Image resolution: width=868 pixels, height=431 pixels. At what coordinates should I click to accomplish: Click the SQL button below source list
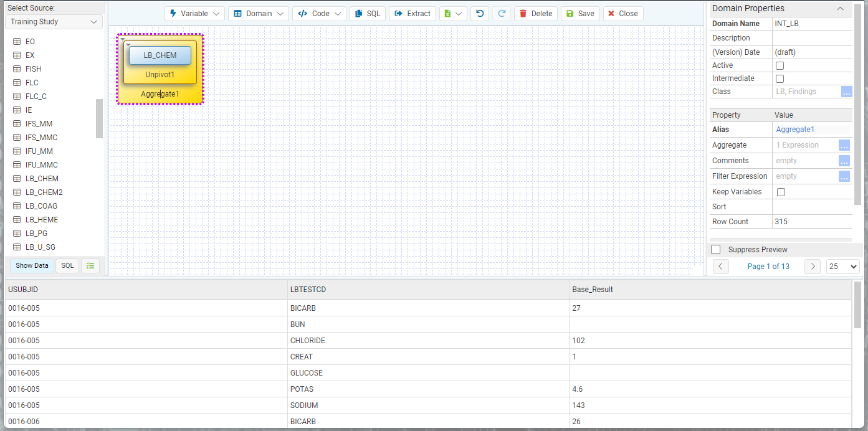(x=67, y=265)
